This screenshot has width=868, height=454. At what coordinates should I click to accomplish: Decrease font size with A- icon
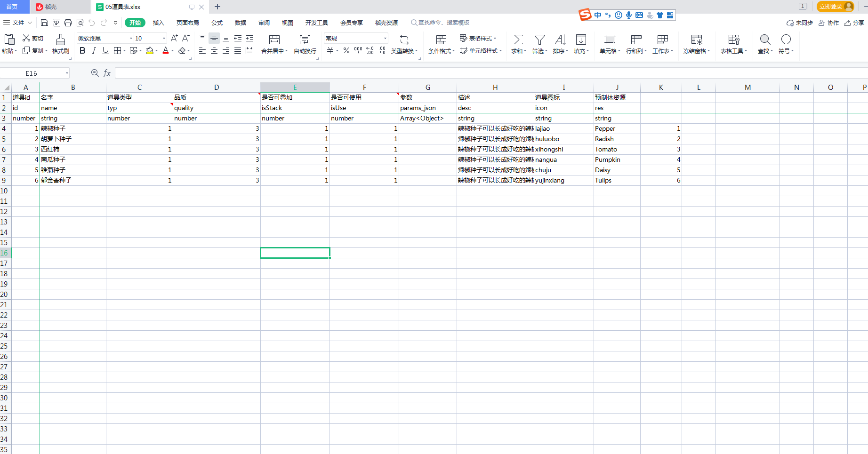[x=186, y=38]
